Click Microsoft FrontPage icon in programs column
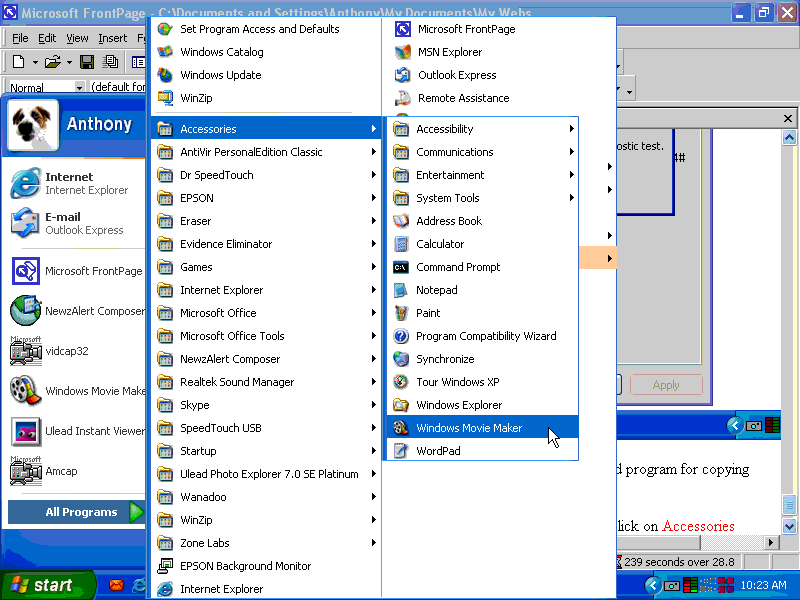Image resolution: width=800 pixels, height=600 pixels. coord(403,29)
